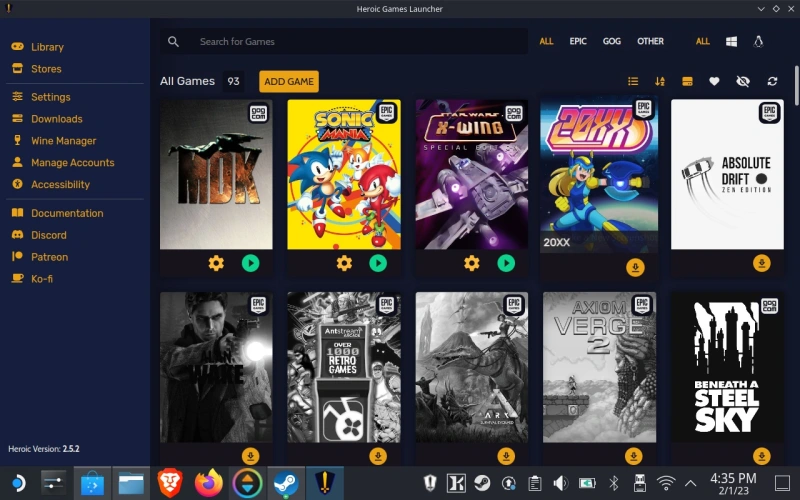Launch Star Wars X-Wing with play button
The height and width of the screenshot is (500, 800).
click(x=506, y=263)
